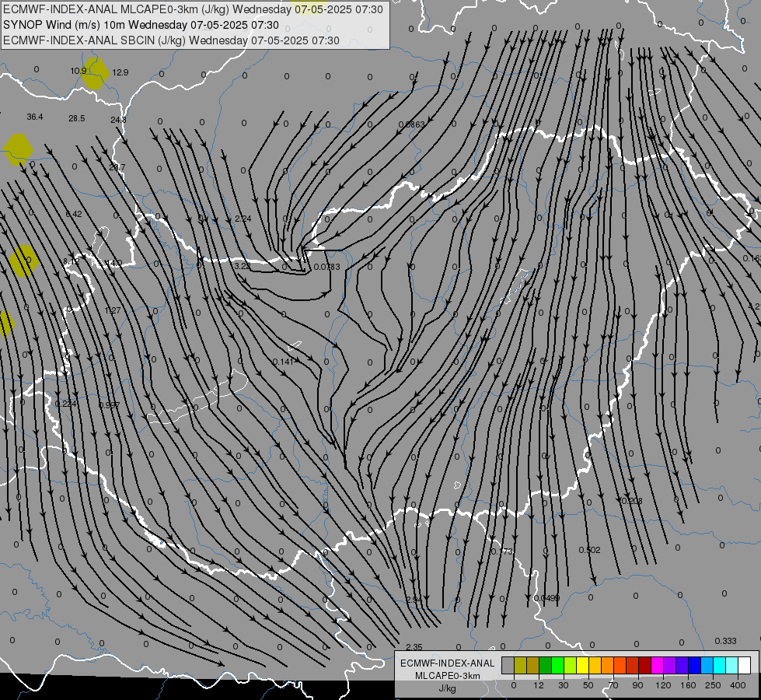Click the grid value 2.24
The width and height of the screenshot is (761, 700).
[x=243, y=219]
